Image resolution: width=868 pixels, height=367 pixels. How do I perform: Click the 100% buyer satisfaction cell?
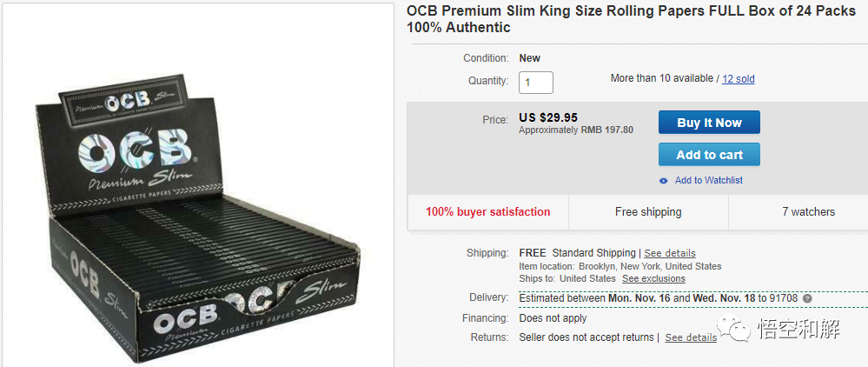487,212
